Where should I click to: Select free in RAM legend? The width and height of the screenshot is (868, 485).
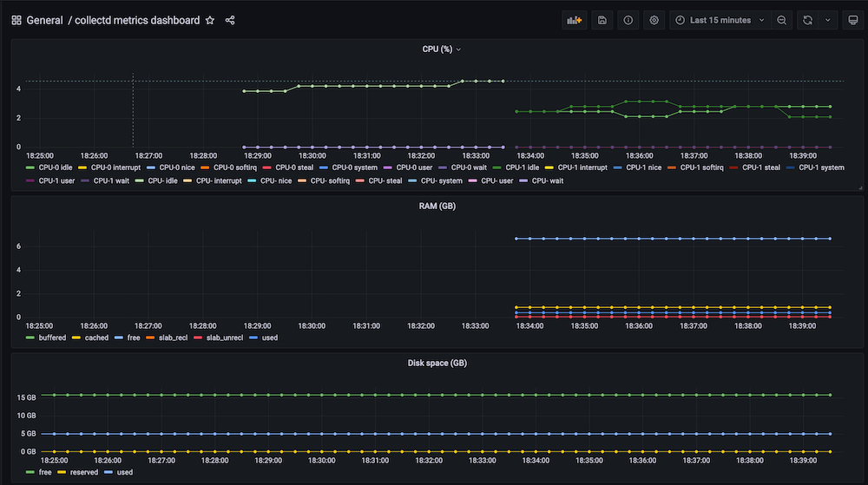tap(134, 338)
